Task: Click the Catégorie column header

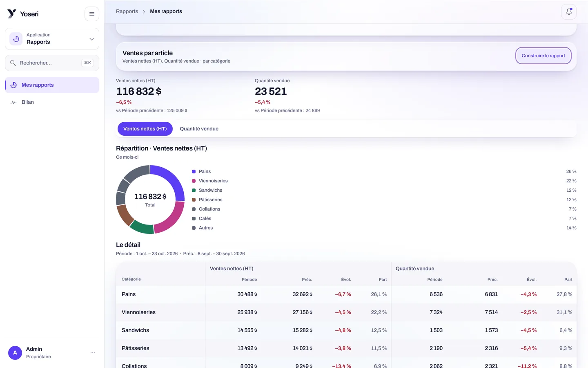Action: (x=131, y=279)
